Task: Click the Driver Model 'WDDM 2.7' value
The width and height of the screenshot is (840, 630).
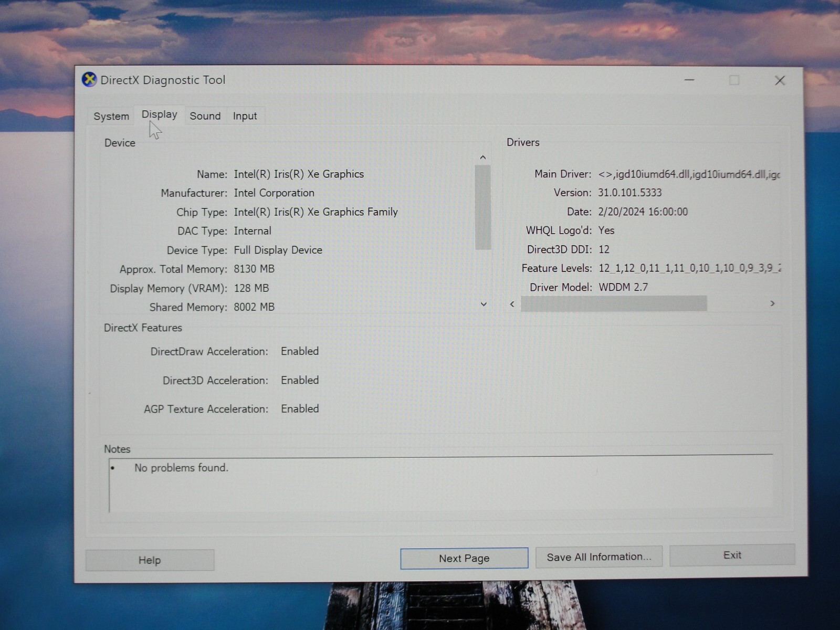Action: pos(623,287)
